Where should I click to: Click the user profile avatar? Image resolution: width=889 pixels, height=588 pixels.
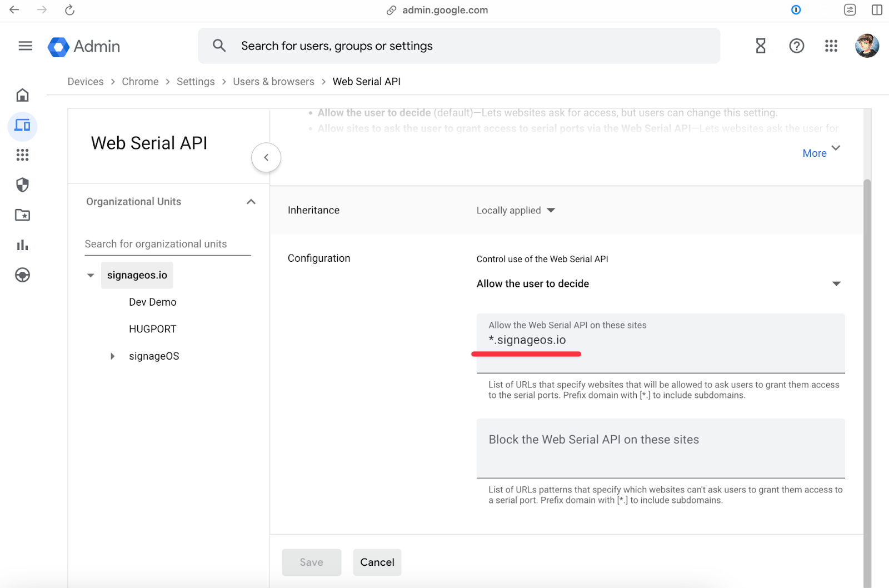(866, 46)
